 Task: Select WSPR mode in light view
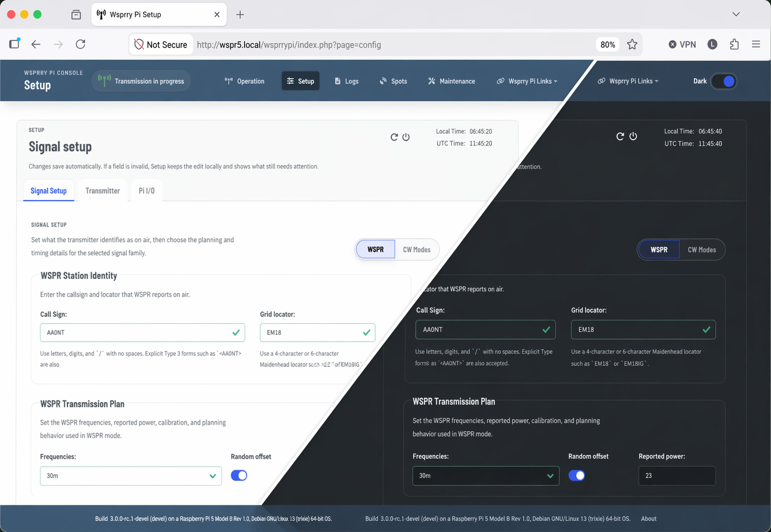click(376, 250)
